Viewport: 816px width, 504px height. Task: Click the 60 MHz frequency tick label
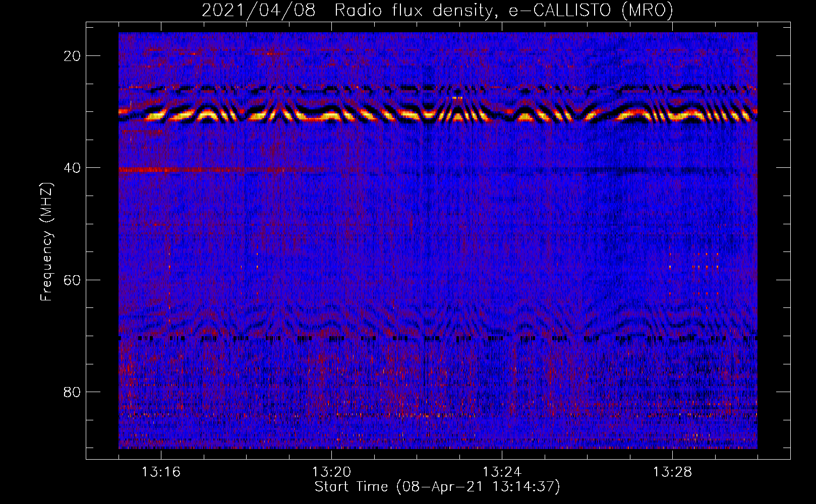tap(73, 280)
